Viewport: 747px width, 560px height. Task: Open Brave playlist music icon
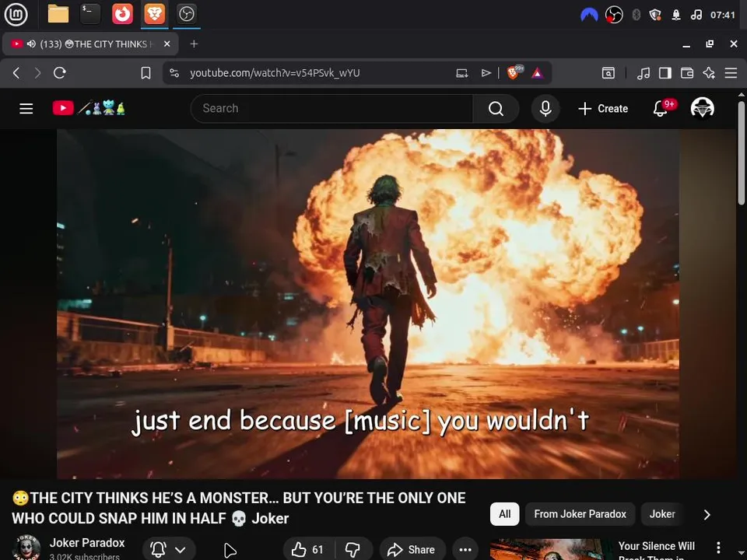644,73
